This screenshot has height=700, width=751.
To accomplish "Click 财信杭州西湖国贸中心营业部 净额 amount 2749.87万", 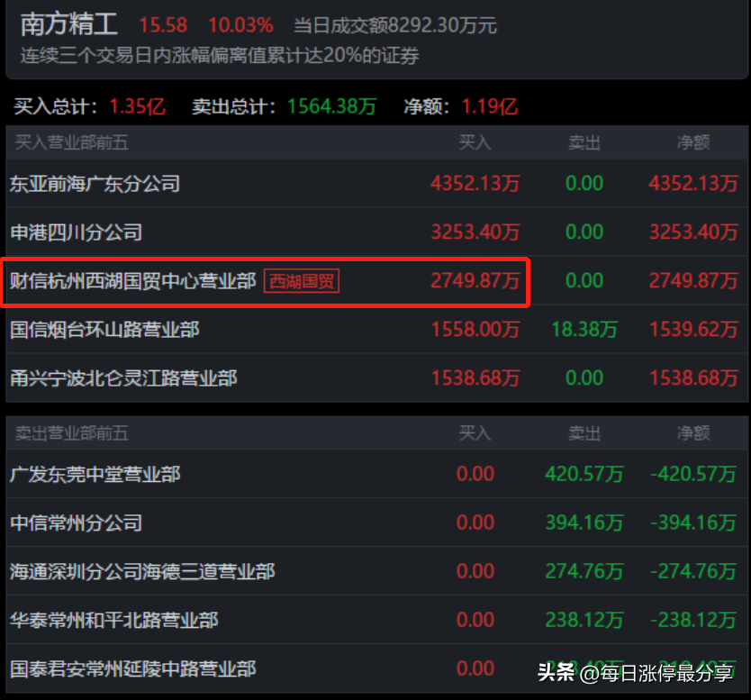I will 693,281.
